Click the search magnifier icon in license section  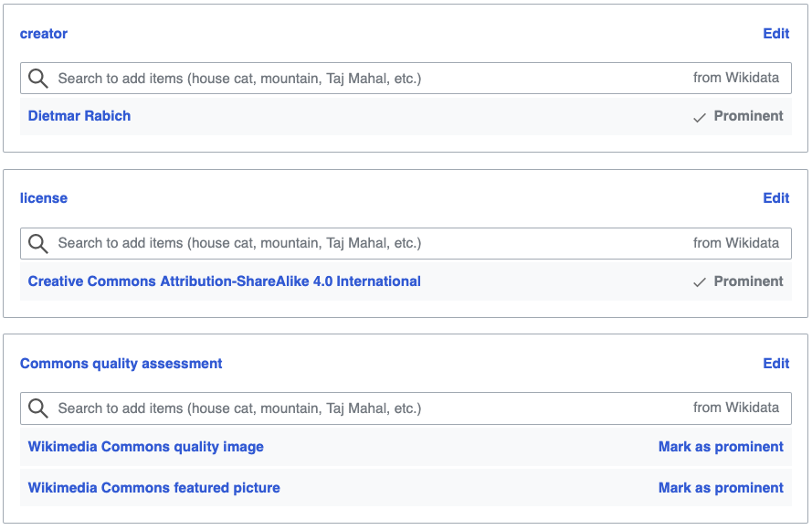pos(38,244)
